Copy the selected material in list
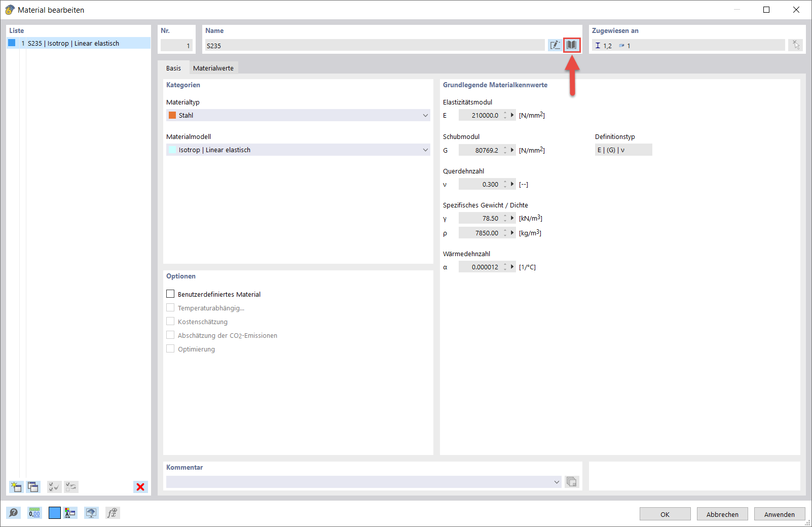The height and width of the screenshot is (527, 812). 33,487
